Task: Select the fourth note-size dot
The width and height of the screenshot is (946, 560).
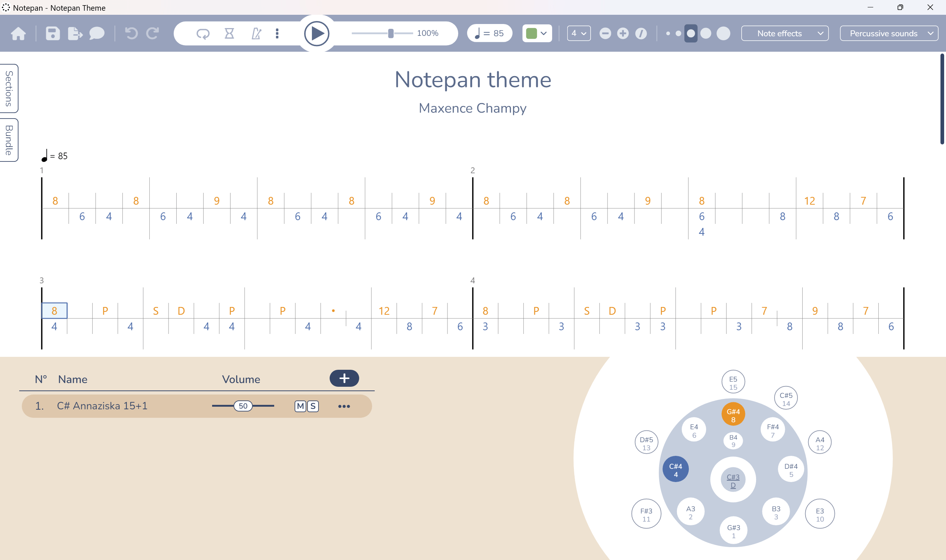Action: click(x=705, y=34)
